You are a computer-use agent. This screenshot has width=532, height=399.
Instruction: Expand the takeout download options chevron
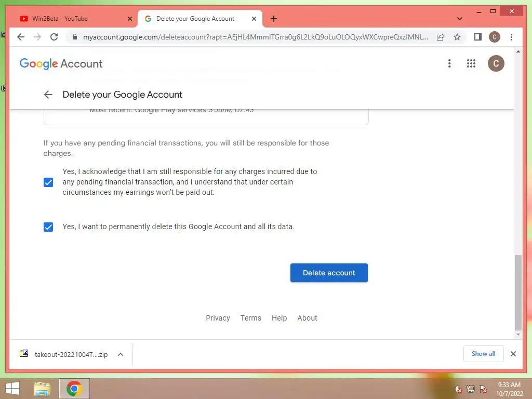[121, 354]
